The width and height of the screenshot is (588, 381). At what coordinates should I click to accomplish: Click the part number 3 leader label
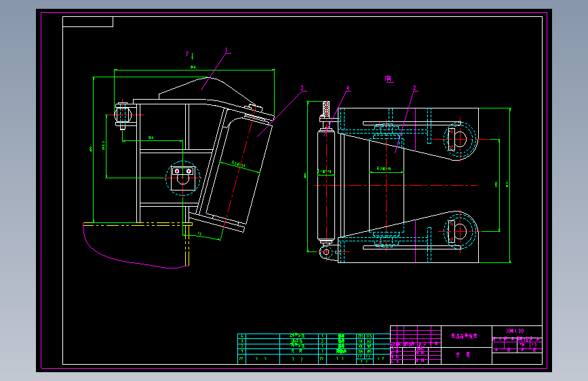(x=302, y=88)
